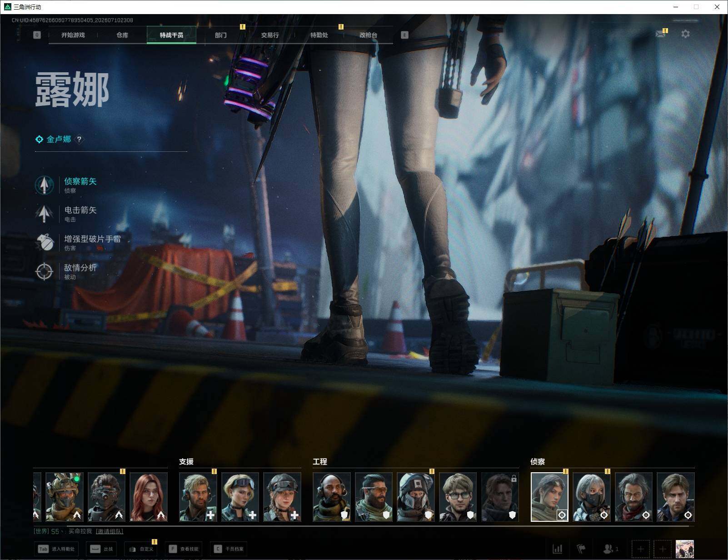728x560 pixels.
Task: Select the 电击箭矢 skill icon
Action: click(44, 214)
